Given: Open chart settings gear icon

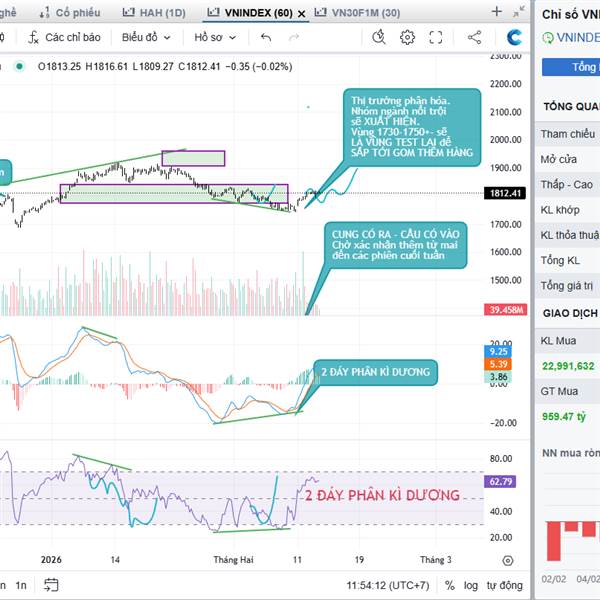Looking at the screenshot, I should pos(407,38).
